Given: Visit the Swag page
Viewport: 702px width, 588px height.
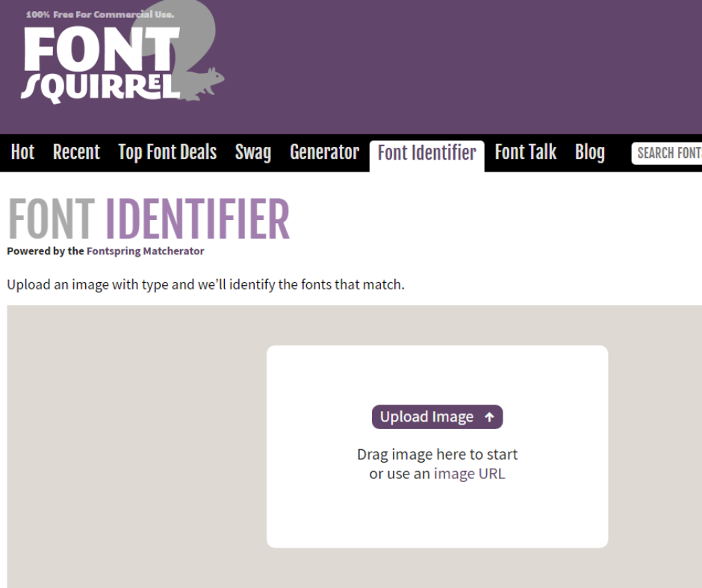Looking at the screenshot, I should coord(253,152).
